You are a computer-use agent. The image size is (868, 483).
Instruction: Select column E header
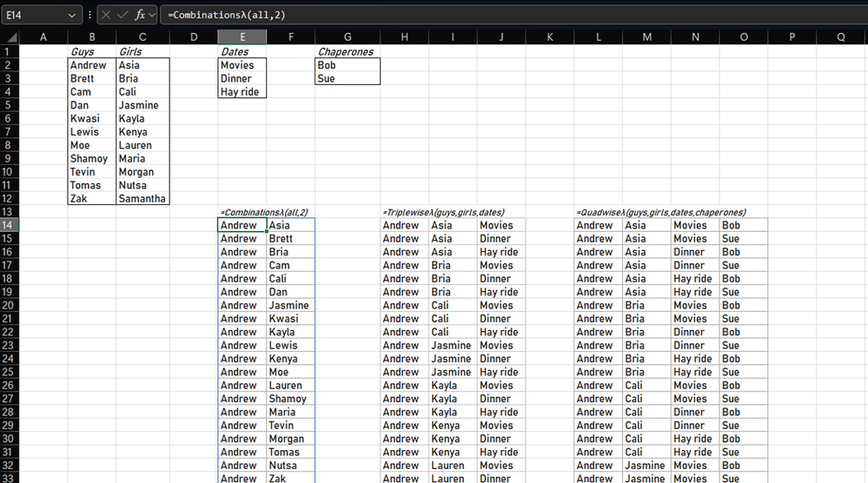pos(242,37)
